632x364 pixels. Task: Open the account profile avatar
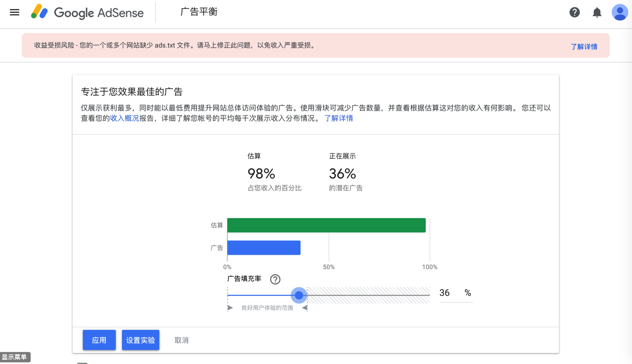click(619, 12)
